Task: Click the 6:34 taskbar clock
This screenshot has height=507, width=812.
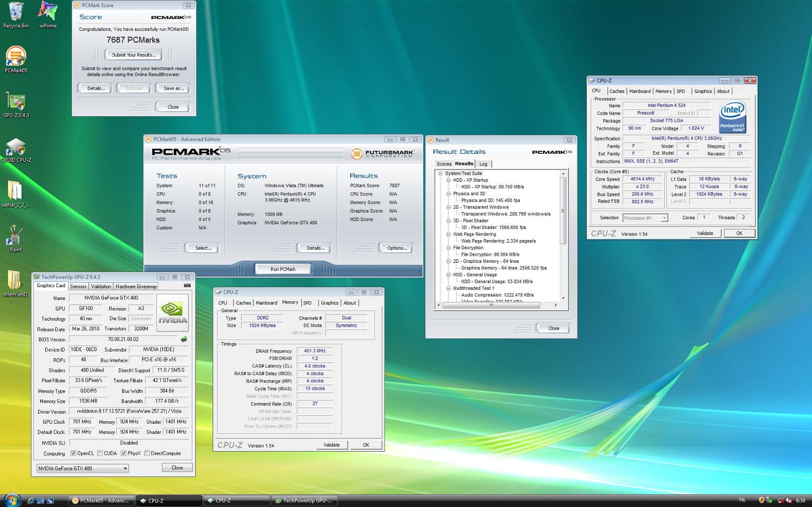Action: click(800, 500)
